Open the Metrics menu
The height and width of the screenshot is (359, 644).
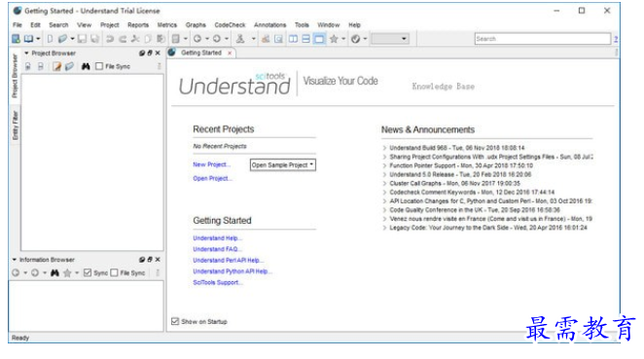[167, 25]
